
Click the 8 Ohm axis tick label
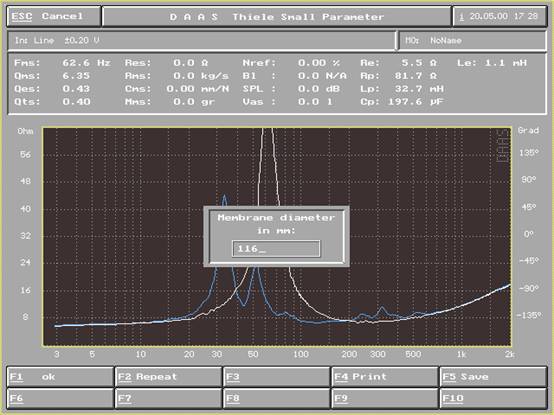[x=25, y=316]
